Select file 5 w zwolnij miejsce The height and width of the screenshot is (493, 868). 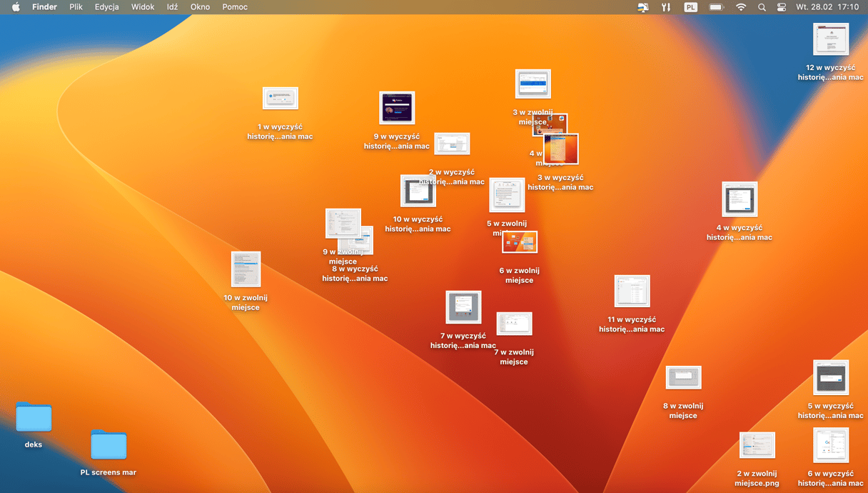507,195
